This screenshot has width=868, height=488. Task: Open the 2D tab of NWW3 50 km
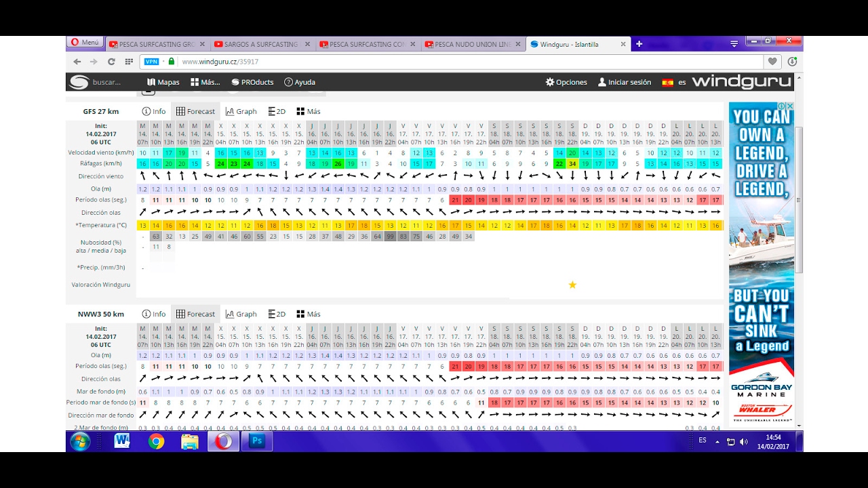coord(277,314)
